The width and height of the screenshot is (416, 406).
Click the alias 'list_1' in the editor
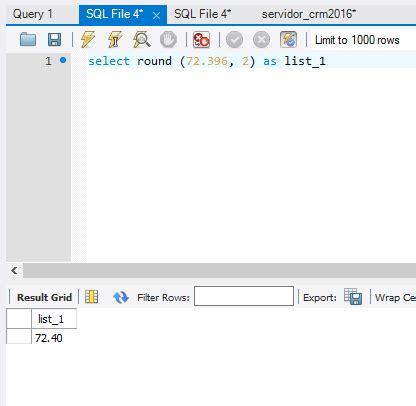pyautogui.click(x=305, y=61)
